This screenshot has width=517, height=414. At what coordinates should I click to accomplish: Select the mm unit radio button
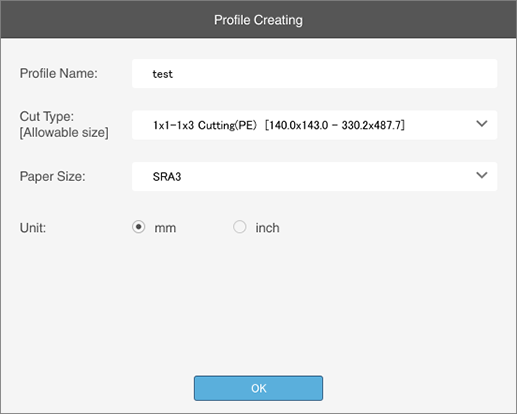coord(138,227)
